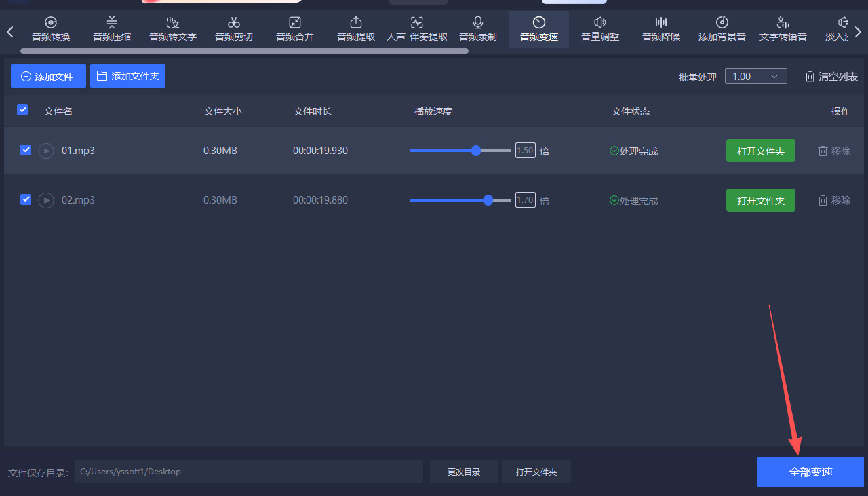Toggle the select-all checkbox beside 文件名
Viewport: 868px width, 496px height.
point(22,110)
